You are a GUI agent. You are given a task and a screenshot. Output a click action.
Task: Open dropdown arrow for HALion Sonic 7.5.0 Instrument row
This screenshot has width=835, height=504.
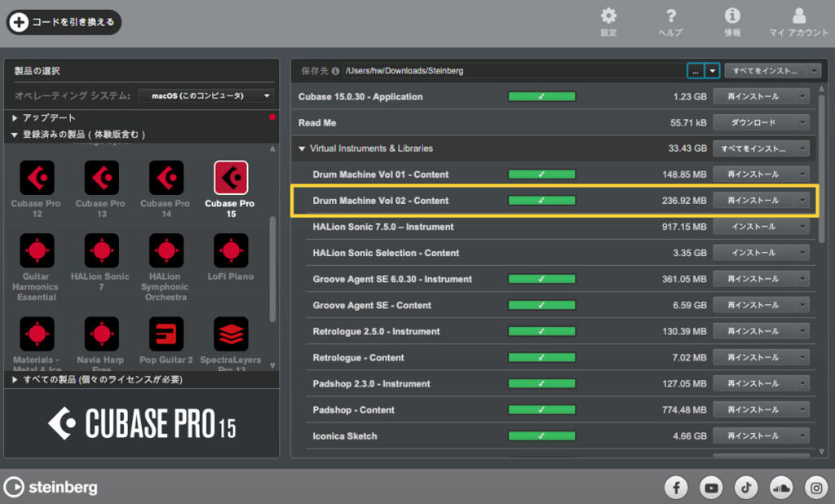802,227
